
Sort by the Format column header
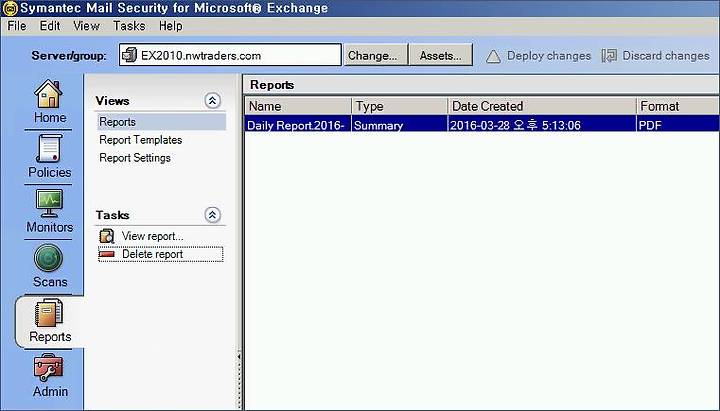(677, 106)
